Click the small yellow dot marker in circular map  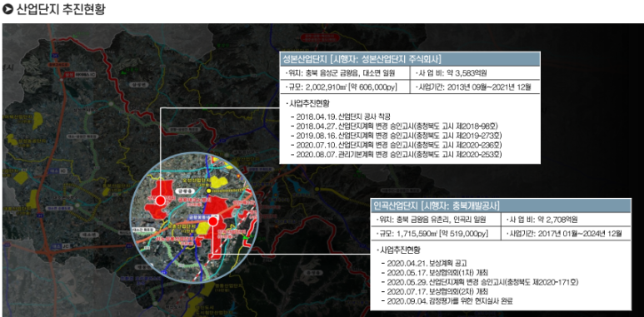click(208, 191)
